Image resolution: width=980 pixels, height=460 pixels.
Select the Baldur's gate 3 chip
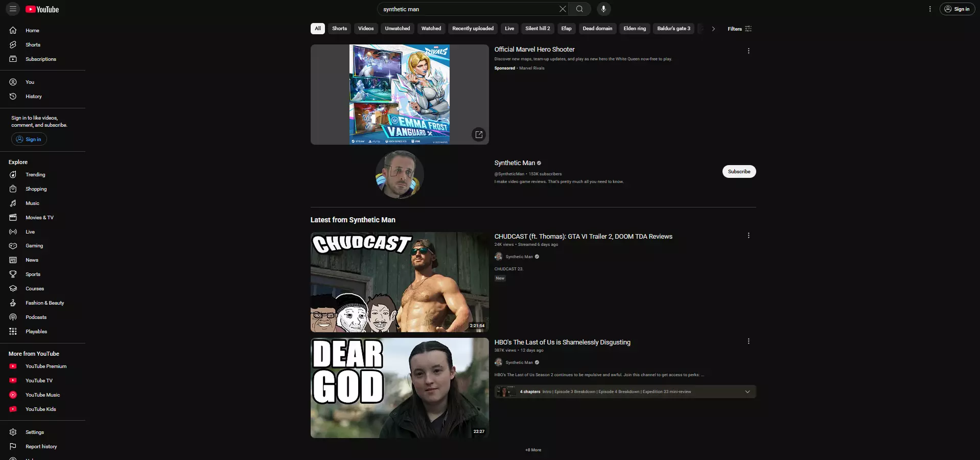tap(673, 29)
